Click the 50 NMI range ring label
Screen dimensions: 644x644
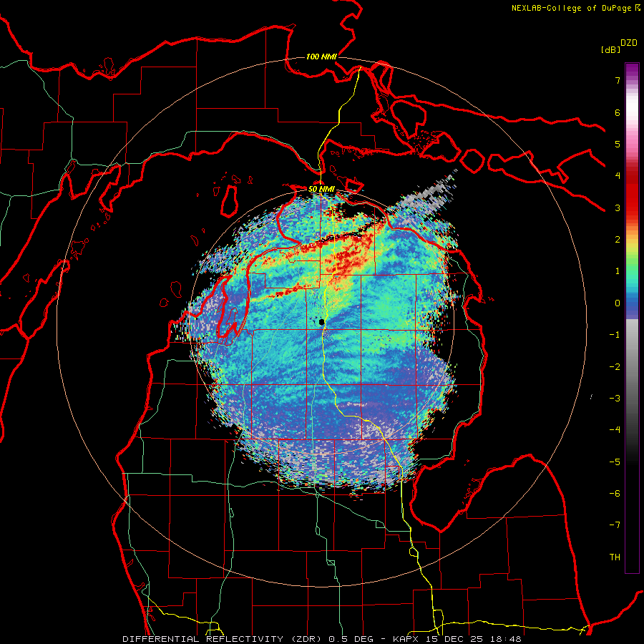(321, 189)
